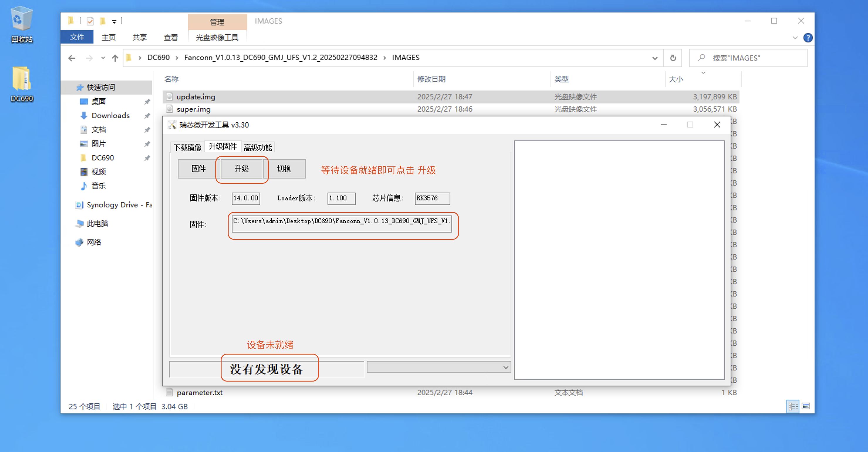Switch to the 共享 ribbon tab
Screen dimensions: 868x452
click(x=139, y=37)
